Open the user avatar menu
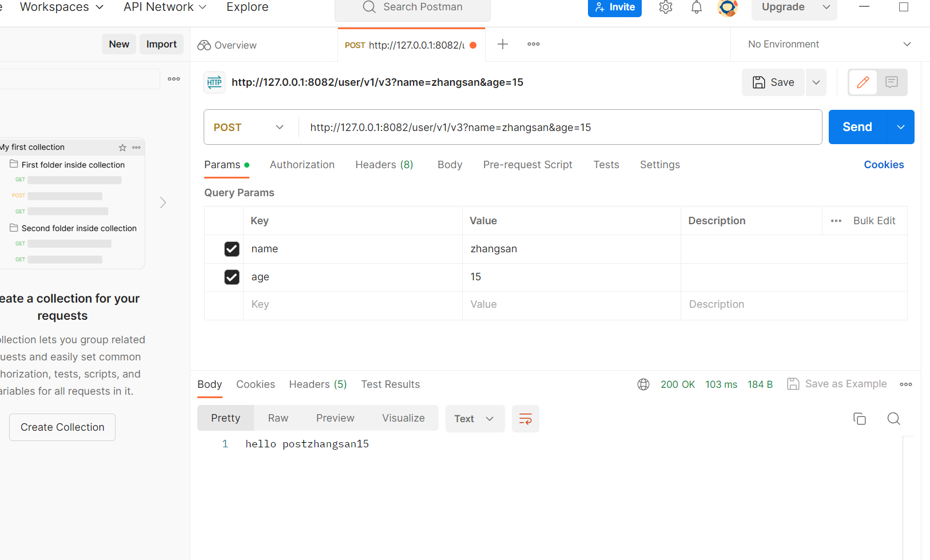The height and width of the screenshot is (560, 930). 728,7
